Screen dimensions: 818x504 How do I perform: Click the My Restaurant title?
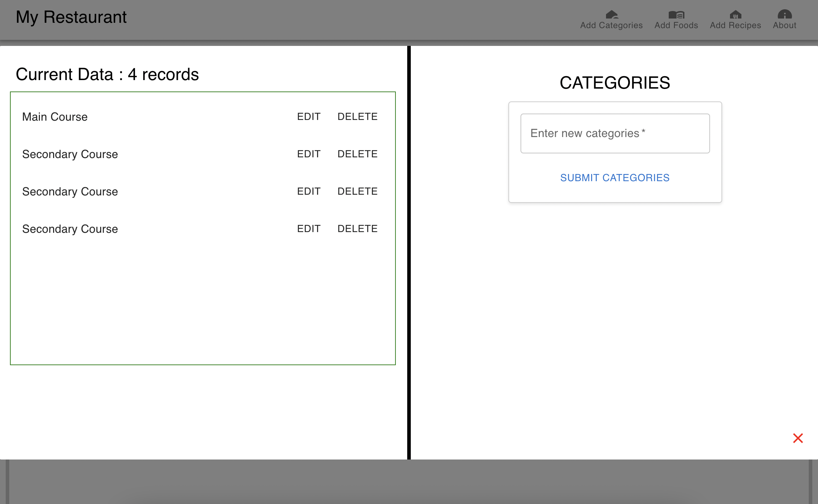click(71, 17)
